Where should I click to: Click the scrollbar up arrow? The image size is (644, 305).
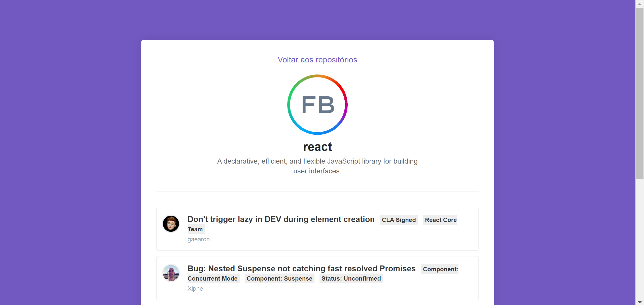[640, 4]
